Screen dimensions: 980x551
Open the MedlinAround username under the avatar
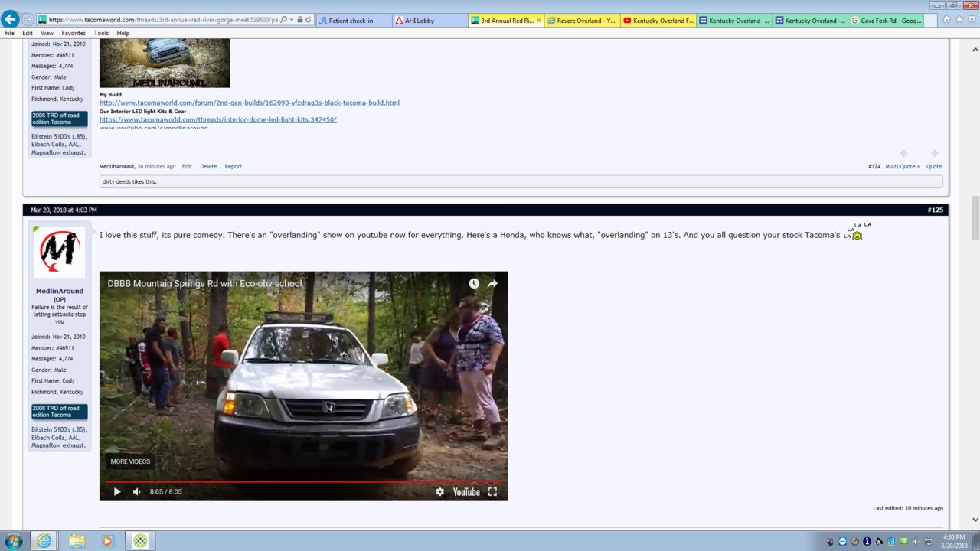[60, 291]
